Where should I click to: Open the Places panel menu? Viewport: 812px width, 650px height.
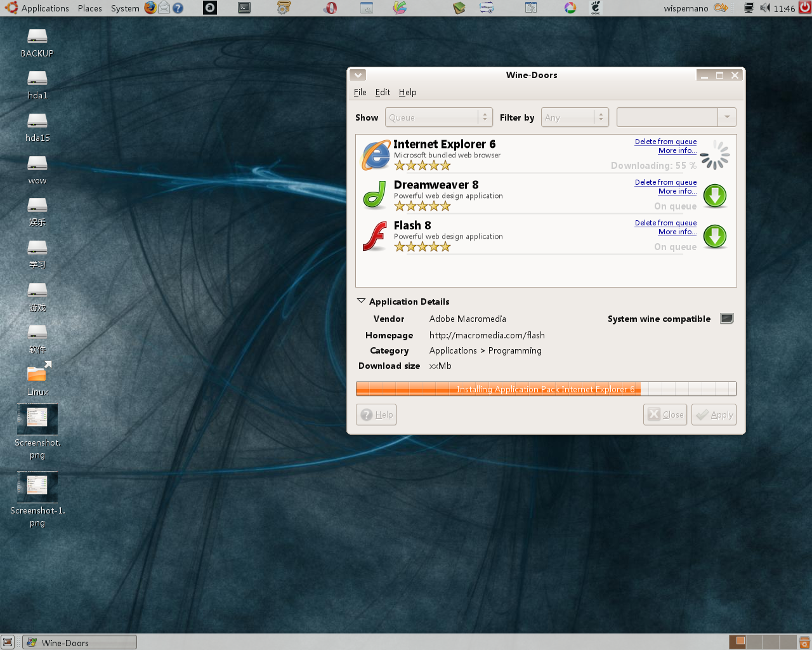click(90, 8)
